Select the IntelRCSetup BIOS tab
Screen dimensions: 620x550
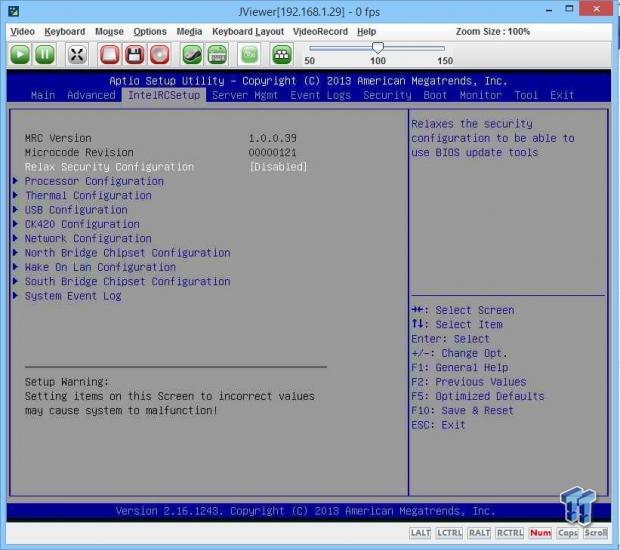point(164,95)
